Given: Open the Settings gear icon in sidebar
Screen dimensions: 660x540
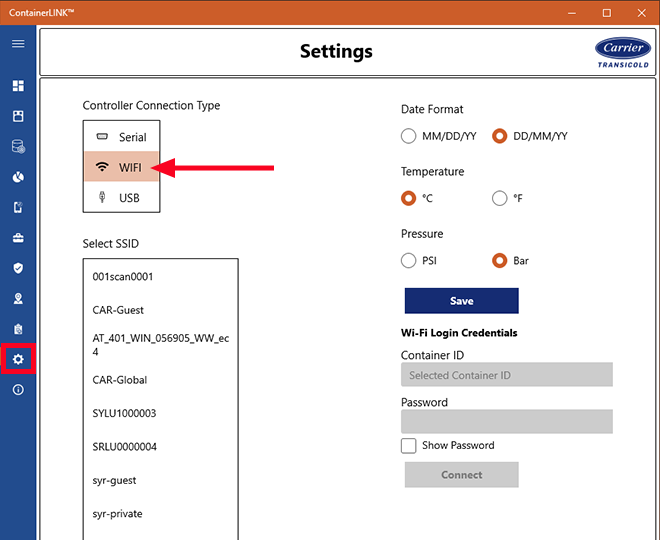Looking at the screenshot, I should (18, 359).
